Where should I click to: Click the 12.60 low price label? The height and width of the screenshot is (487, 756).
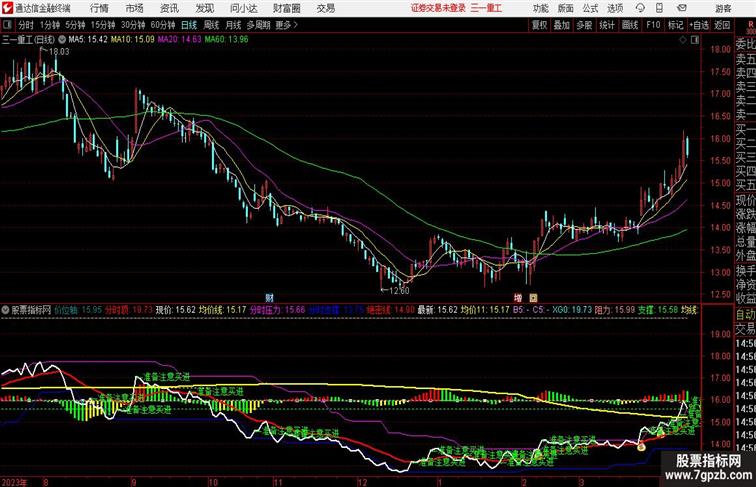pyautogui.click(x=399, y=290)
